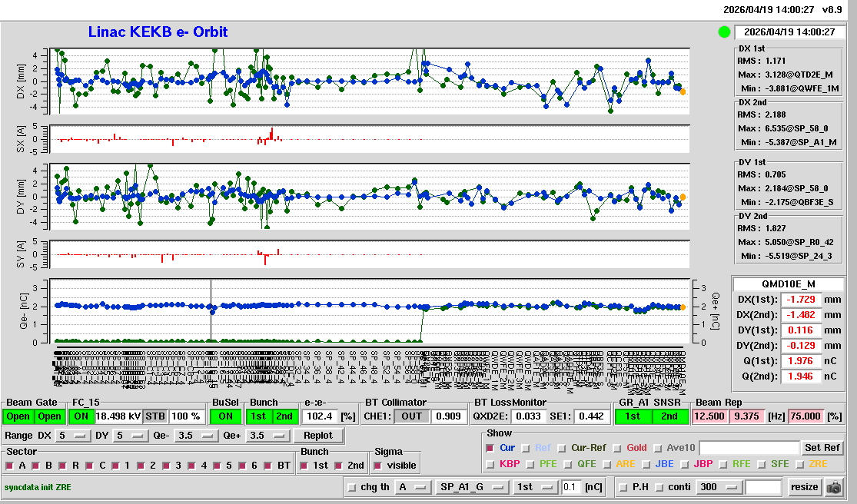Viewport: 857px width, 504px height.
Task: Toggle Sigma visible checkbox
Action: click(377, 466)
